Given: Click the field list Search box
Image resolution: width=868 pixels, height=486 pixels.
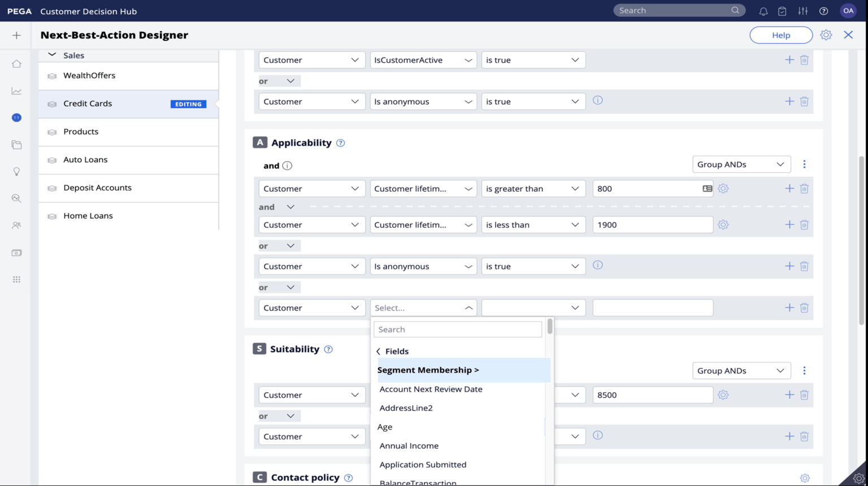Looking at the screenshot, I should pyautogui.click(x=457, y=329).
